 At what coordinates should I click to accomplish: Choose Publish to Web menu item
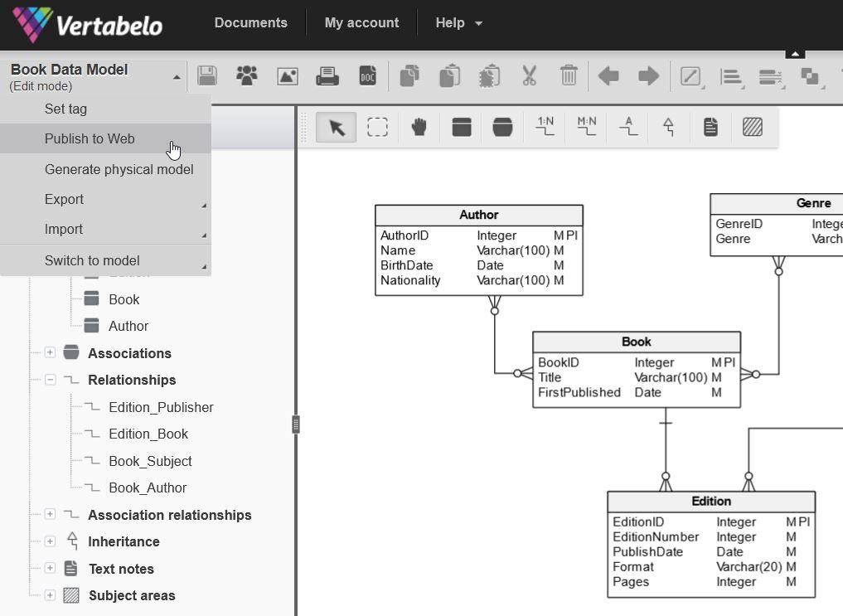click(x=105, y=138)
